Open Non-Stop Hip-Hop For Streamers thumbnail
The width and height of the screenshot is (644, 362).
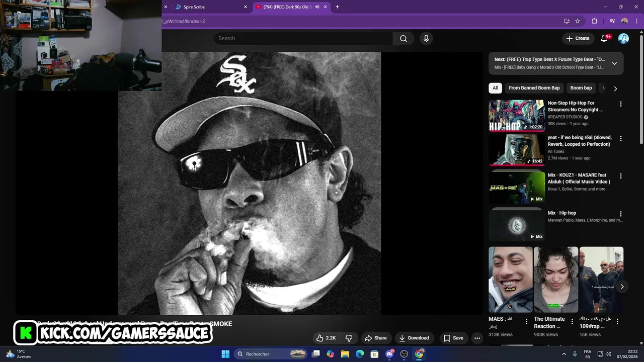[517, 115]
